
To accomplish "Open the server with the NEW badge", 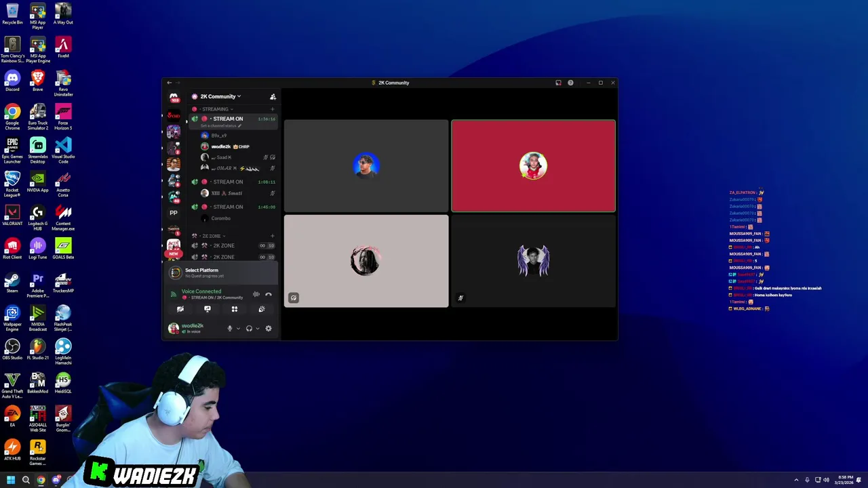I will point(174,247).
